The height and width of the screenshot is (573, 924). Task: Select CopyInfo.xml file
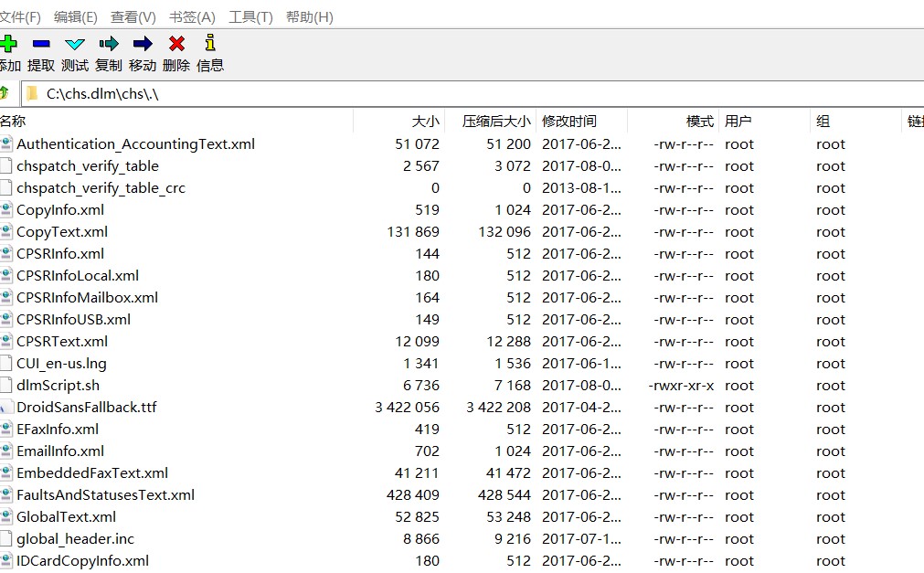60,210
